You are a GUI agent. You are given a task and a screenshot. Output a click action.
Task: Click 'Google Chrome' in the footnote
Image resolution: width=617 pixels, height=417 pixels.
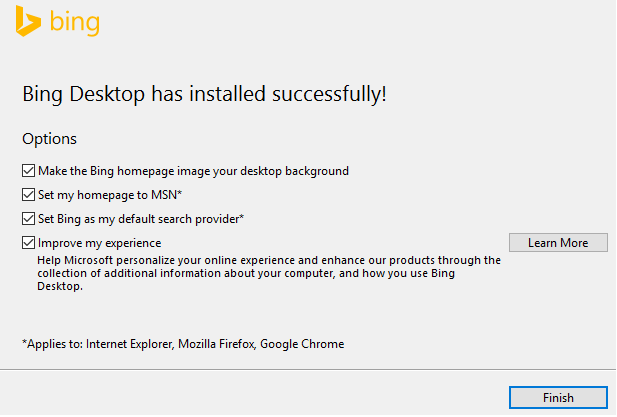(303, 344)
